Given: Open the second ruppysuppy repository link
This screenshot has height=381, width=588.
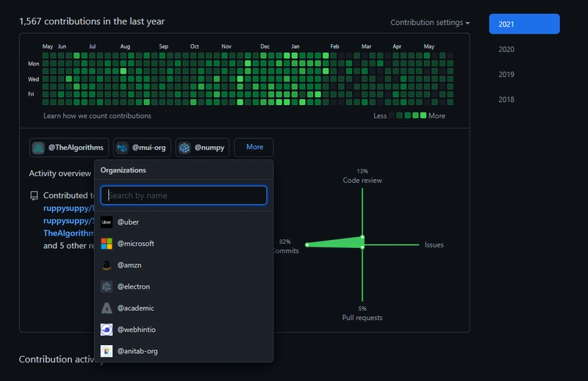Looking at the screenshot, I should [x=68, y=221].
